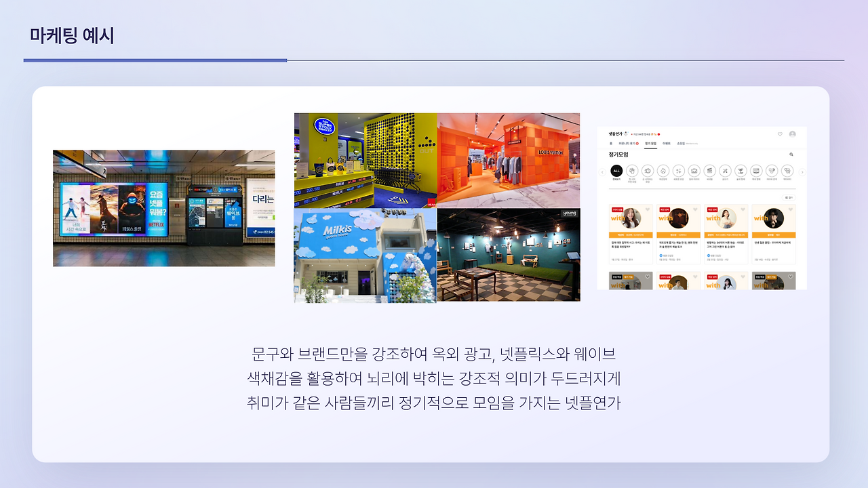Click the 넷플연가 logo in the site header
This screenshot has height=488, width=868.
click(616, 134)
